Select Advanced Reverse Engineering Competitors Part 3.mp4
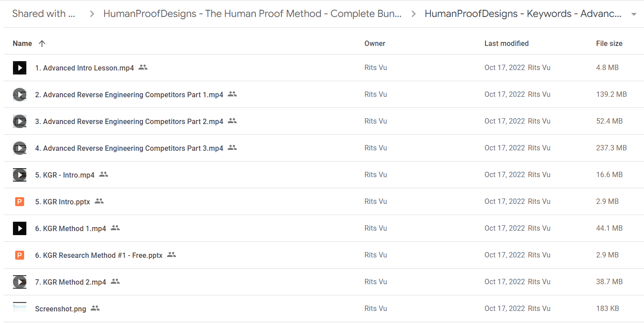The width and height of the screenshot is (644, 323). pos(323,148)
